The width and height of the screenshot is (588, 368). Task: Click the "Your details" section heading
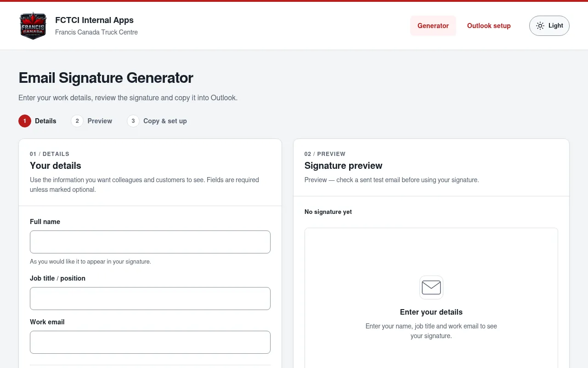coord(56,166)
